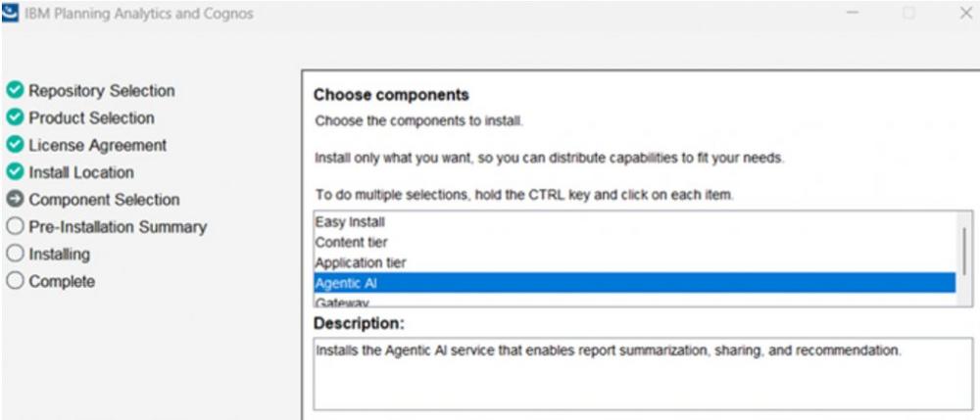Click the Pre-Installation Summary empty circle icon
980x420 pixels.
point(15,226)
